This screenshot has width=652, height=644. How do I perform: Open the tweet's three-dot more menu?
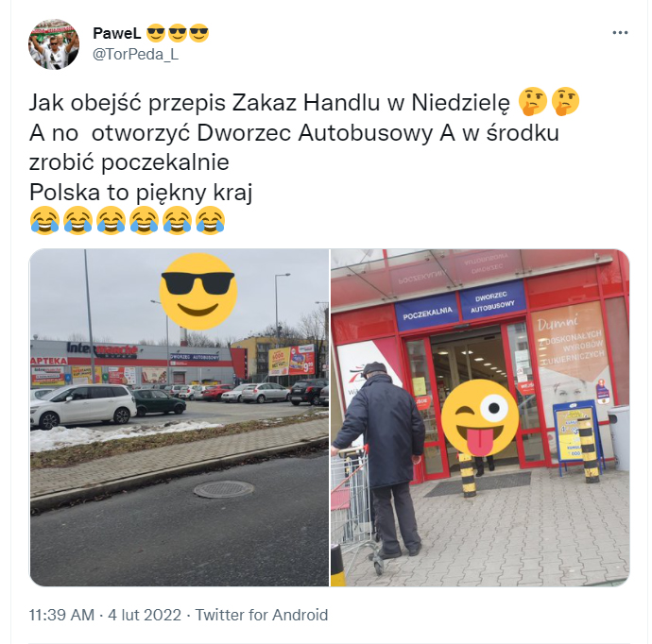click(620, 33)
